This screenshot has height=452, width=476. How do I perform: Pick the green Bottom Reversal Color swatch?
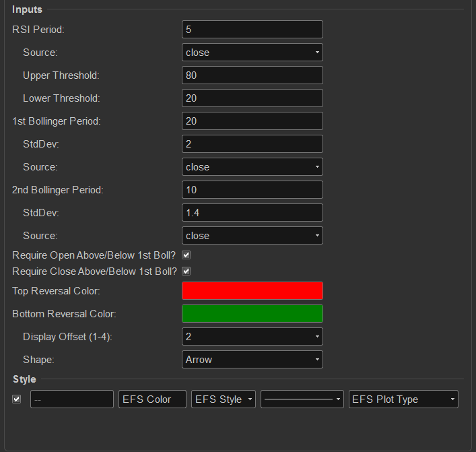click(252, 314)
